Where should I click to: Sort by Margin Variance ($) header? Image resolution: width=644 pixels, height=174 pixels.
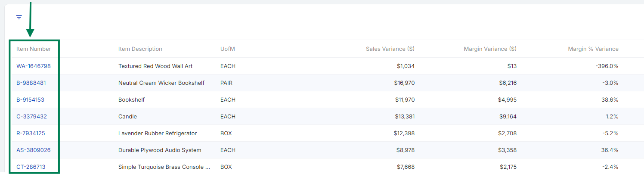tap(490, 49)
